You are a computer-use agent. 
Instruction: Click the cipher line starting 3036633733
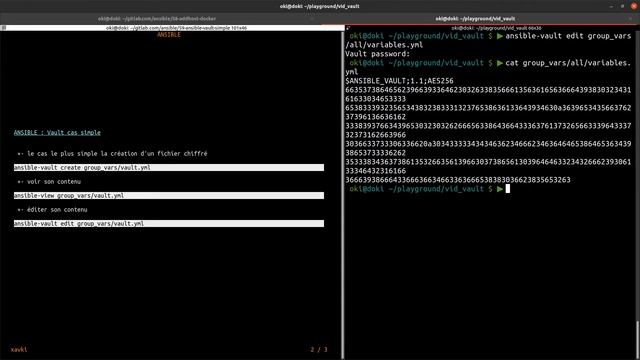[x=488, y=144]
